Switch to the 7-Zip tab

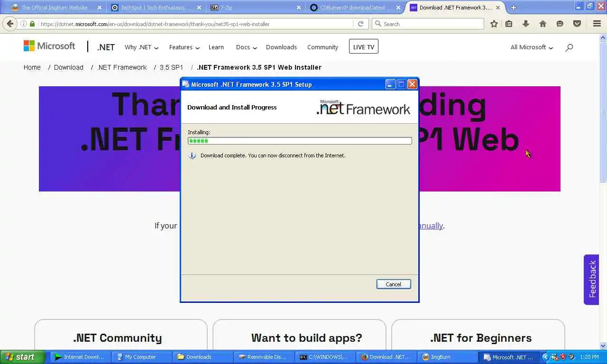coord(255,8)
